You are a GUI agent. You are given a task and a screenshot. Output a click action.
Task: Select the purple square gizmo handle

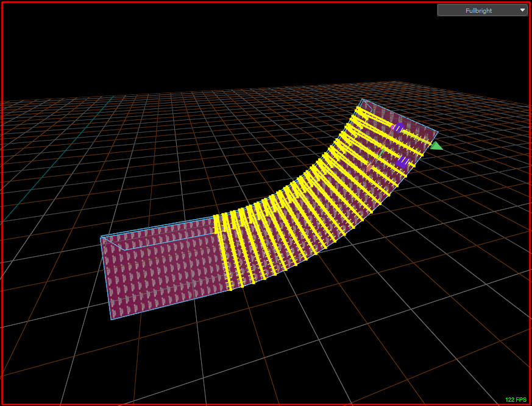tap(403, 162)
